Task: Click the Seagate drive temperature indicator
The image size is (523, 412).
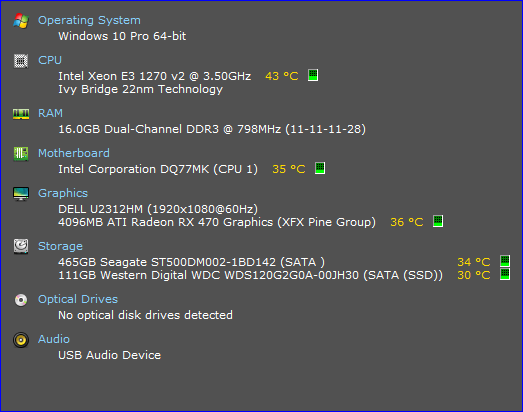Action: click(505, 261)
